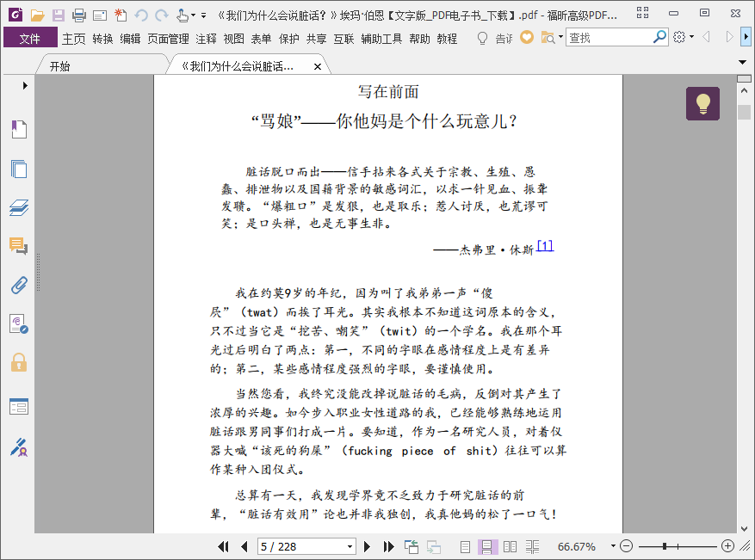Open the 保护 ribbon tab
This screenshot has height=560, width=755.
[289, 39]
